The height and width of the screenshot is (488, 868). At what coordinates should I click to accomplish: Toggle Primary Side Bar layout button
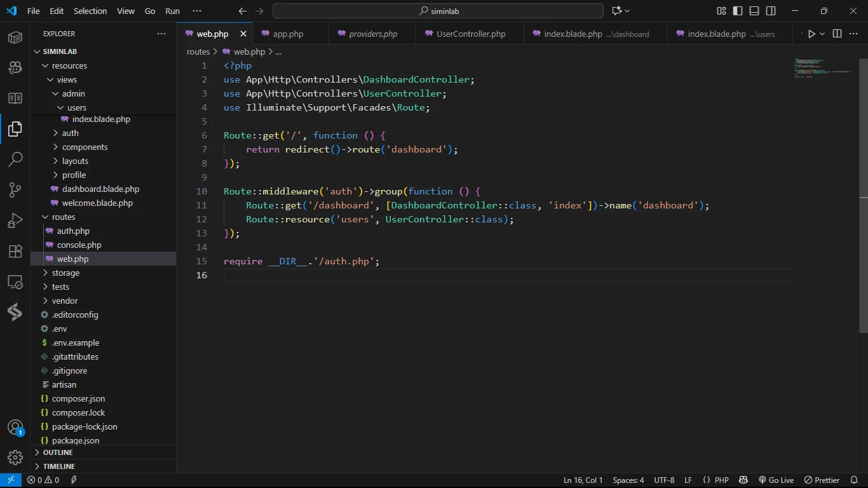point(738,11)
